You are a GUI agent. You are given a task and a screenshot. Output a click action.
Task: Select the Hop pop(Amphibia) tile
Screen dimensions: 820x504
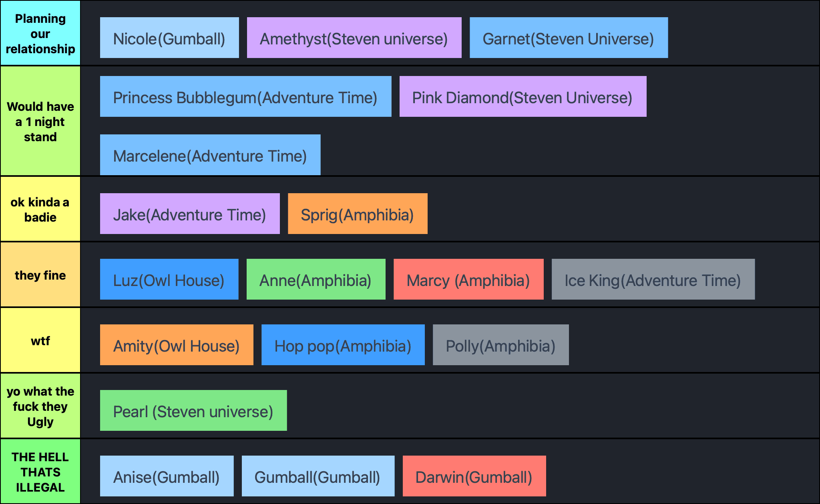pos(343,345)
